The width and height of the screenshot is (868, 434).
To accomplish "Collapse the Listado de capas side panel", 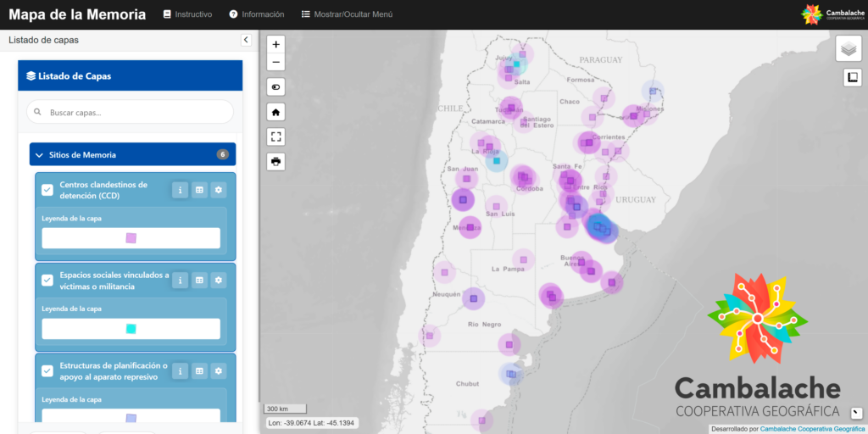I will click(x=246, y=40).
